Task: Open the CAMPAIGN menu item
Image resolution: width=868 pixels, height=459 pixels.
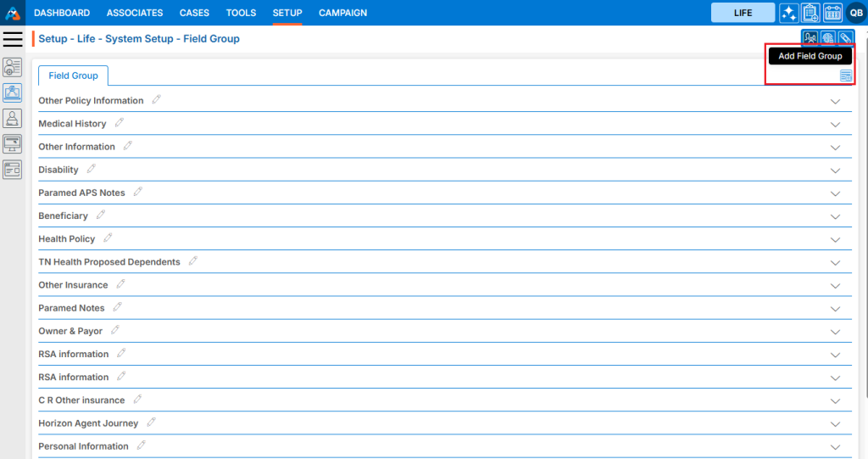Action: pyautogui.click(x=342, y=13)
